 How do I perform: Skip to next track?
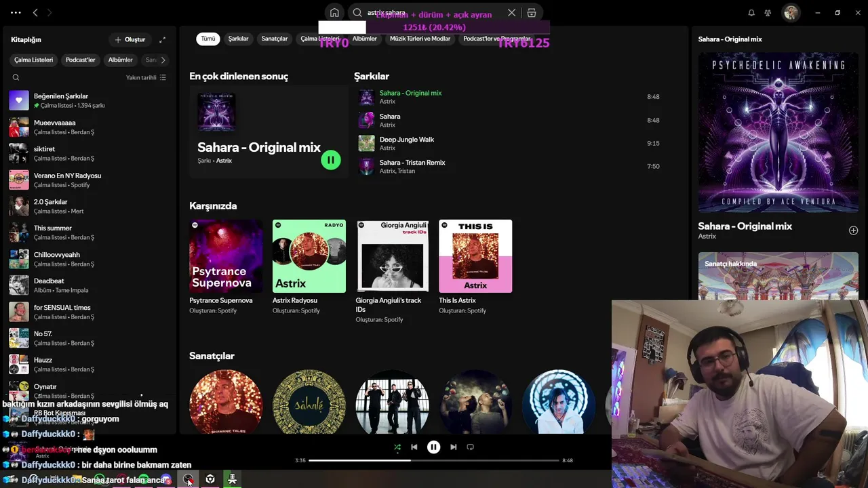point(453,447)
